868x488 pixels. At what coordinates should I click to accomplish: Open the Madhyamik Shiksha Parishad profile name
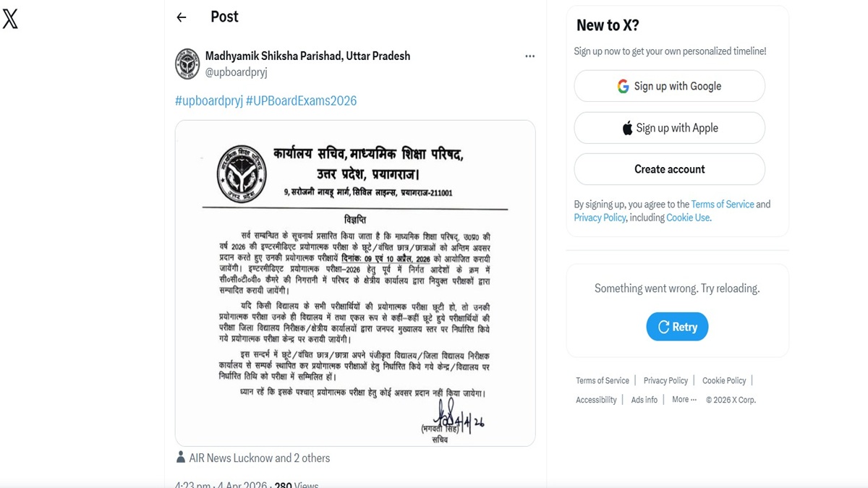307,56
